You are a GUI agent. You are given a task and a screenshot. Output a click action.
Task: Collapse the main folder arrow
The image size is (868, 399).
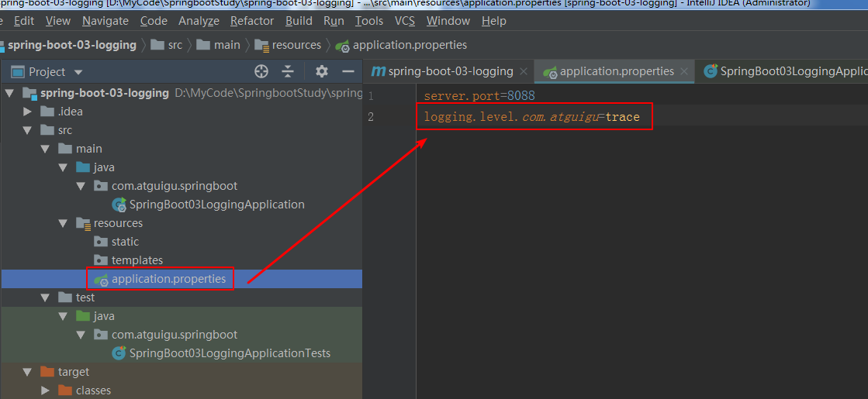coord(46,150)
